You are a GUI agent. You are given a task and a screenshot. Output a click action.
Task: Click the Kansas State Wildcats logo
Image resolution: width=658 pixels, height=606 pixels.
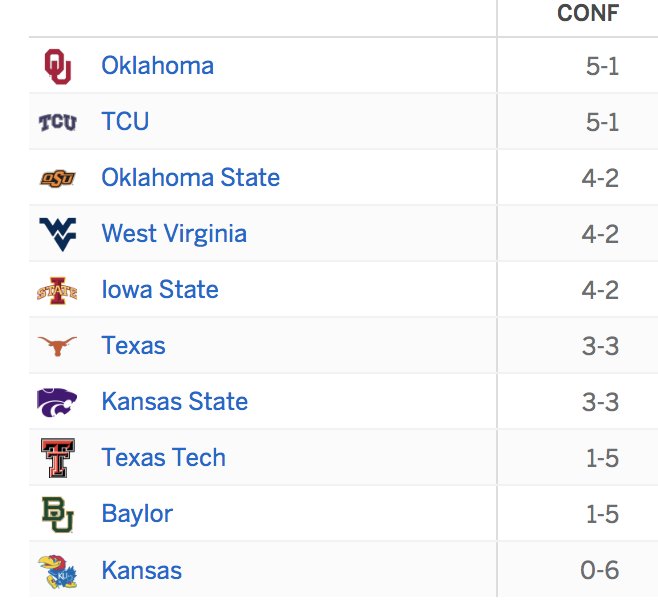[x=57, y=402]
